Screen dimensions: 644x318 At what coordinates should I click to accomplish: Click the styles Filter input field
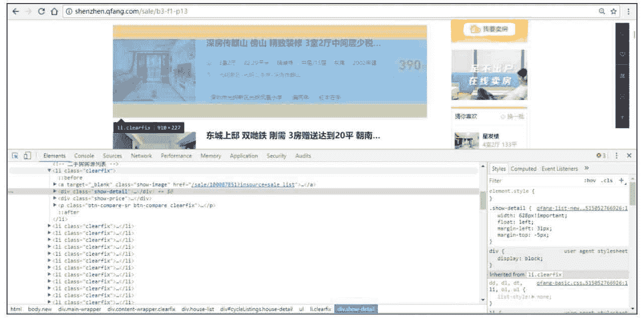533,180
